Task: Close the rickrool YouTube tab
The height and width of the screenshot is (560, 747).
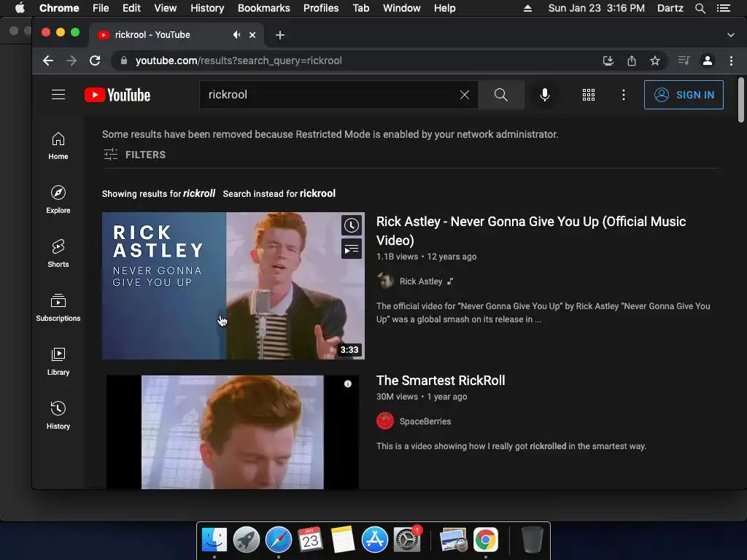Action: (252, 35)
